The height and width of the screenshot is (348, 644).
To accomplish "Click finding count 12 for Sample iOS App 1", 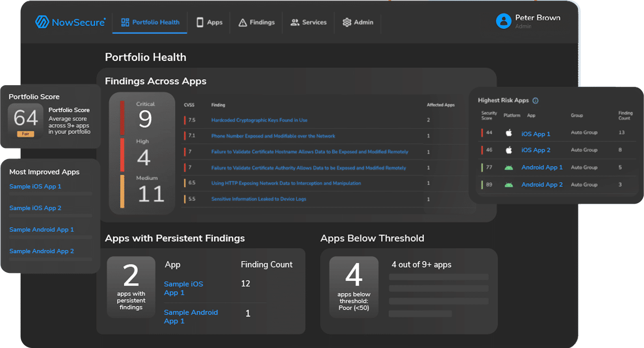I will click(x=246, y=284).
